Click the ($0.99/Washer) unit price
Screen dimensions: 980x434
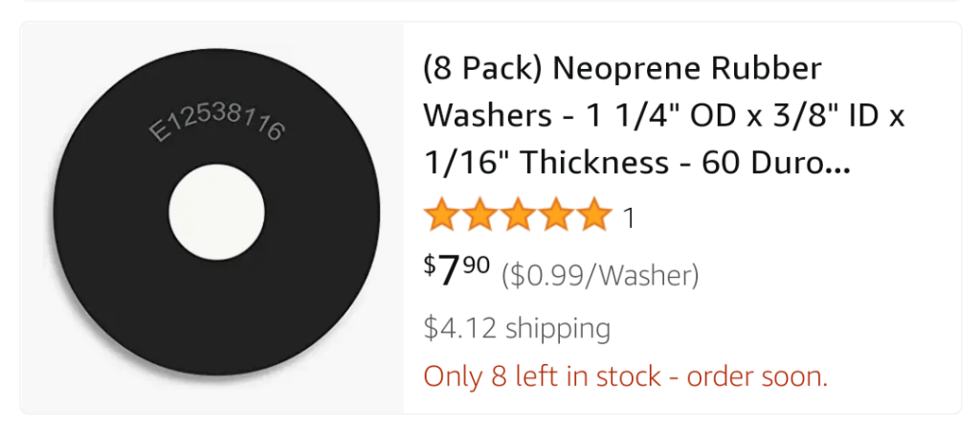click(x=600, y=277)
